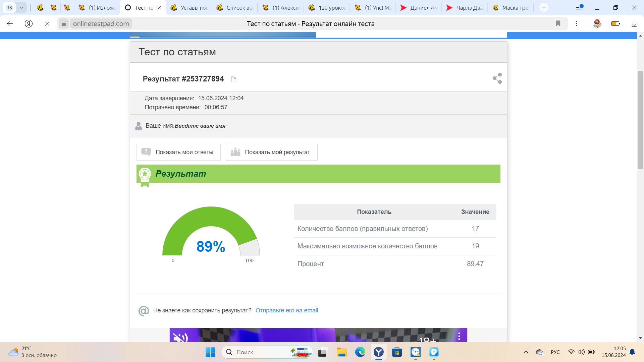Image resolution: width=644 pixels, height=362 pixels.
Task: Click the Yandex home logo button
Action: pos(29,23)
